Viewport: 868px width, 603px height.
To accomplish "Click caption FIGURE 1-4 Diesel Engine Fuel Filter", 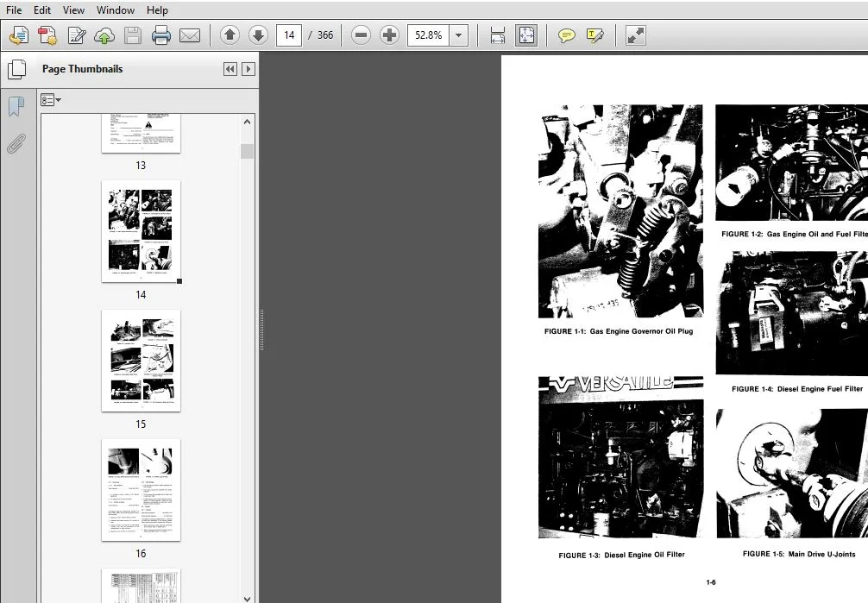I will tap(797, 389).
